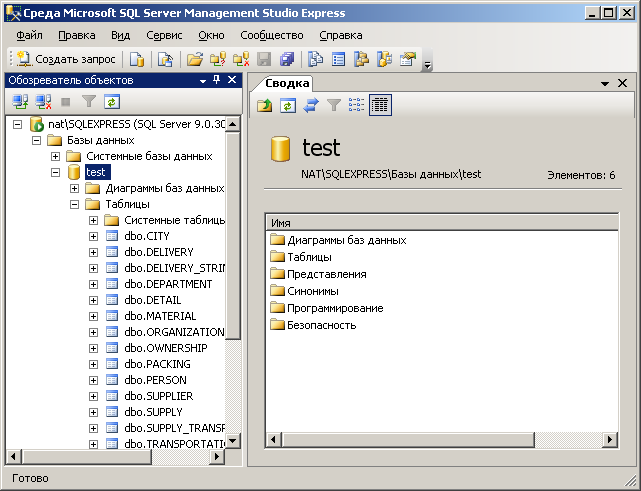The width and height of the screenshot is (641, 491).
Task: Click the SQL Server Mobile query icon
Action: click(165, 59)
